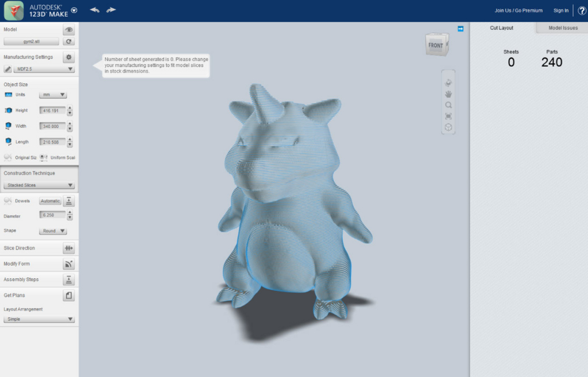
Task: Click the dowel placement icon next to Automatic
Action: point(69,201)
